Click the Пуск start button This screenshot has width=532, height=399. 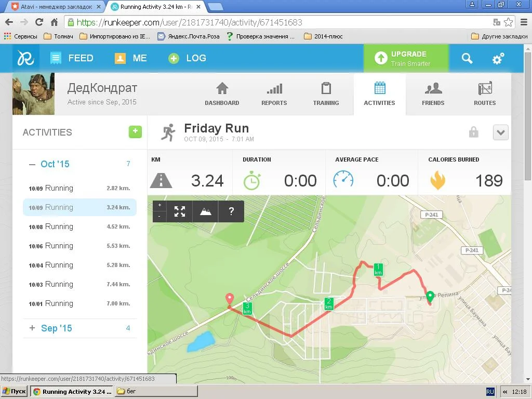tap(14, 392)
